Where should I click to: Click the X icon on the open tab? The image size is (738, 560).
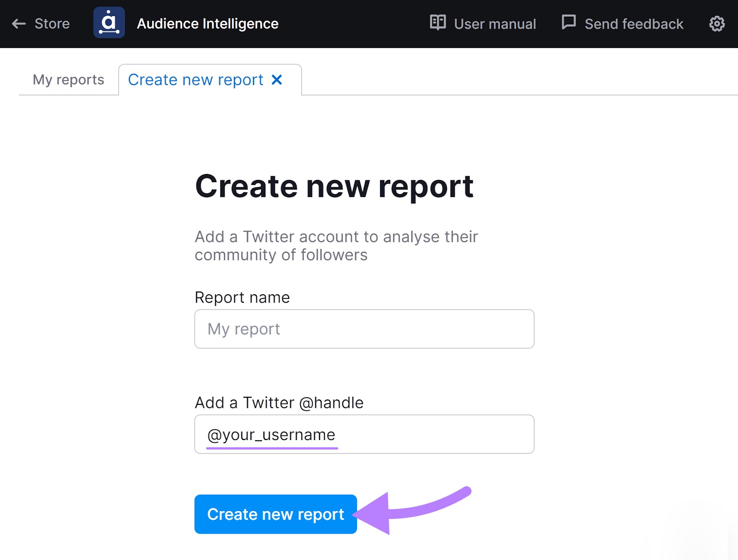[x=277, y=80]
